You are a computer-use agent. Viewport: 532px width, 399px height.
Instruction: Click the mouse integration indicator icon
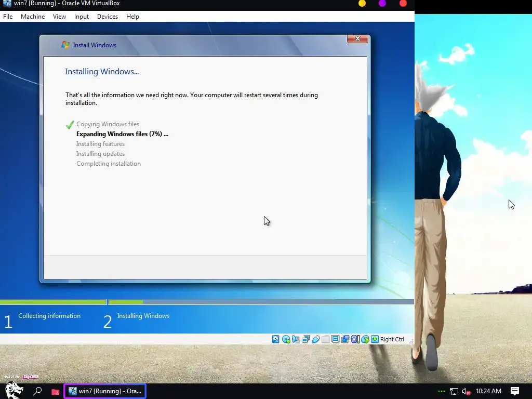365,339
